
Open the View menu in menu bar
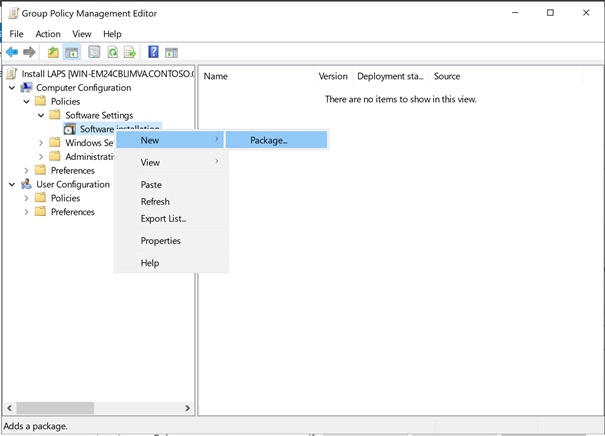pos(82,34)
